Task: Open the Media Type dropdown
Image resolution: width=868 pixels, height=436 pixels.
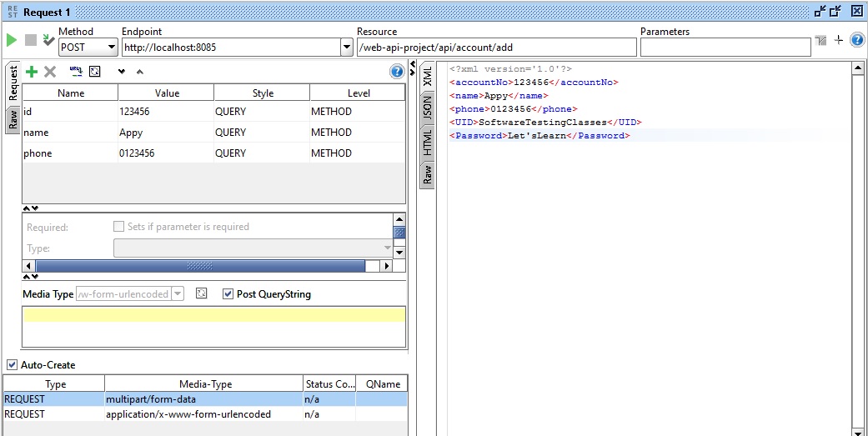Action: click(x=177, y=293)
